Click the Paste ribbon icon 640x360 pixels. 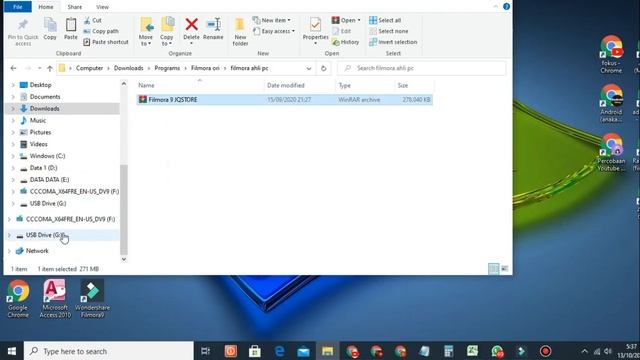(x=71, y=29)
